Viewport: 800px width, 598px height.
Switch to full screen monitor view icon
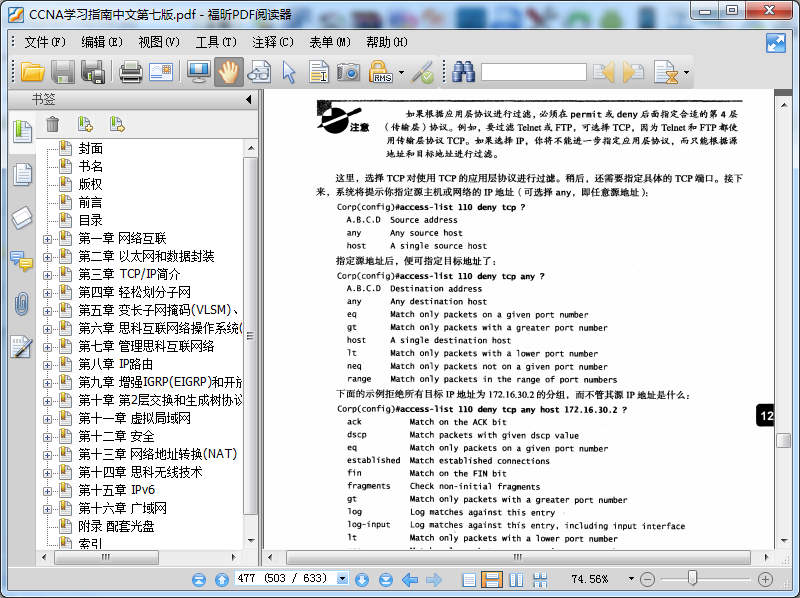point(198,72)
